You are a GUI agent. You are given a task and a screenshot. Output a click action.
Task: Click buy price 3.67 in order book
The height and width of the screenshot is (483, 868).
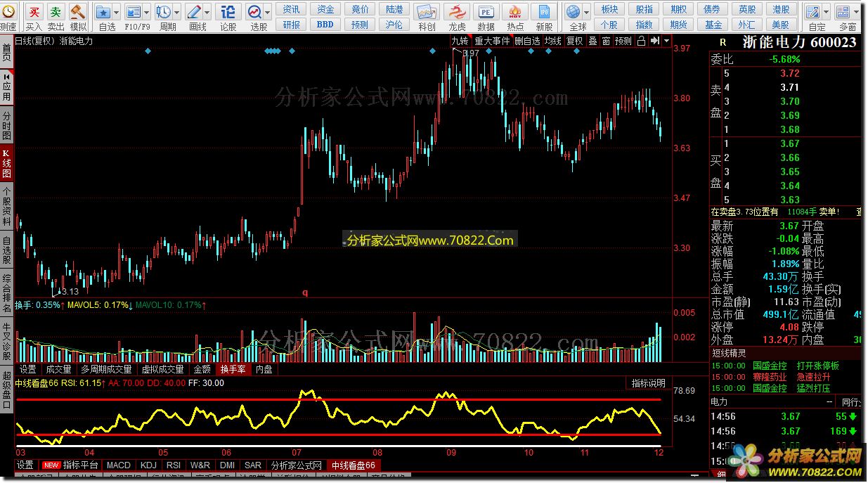(789, 143)
